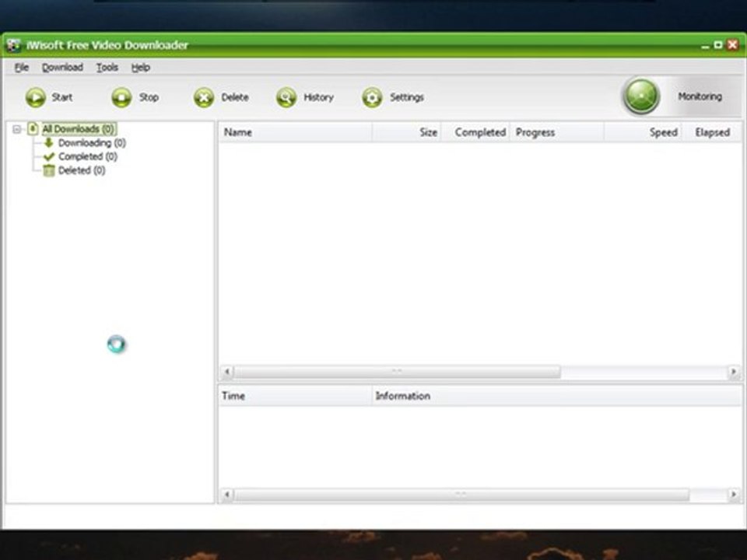
Task: Select Completed (0) tree item
Action: click(88, 156)
